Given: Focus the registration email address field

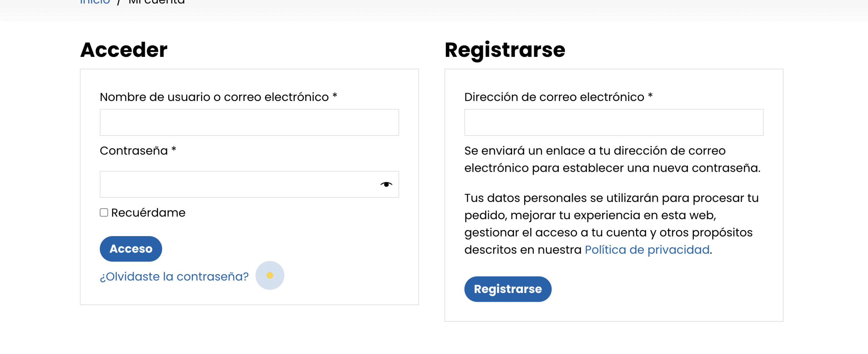Looking at the screenshot, I should [614, 122].
